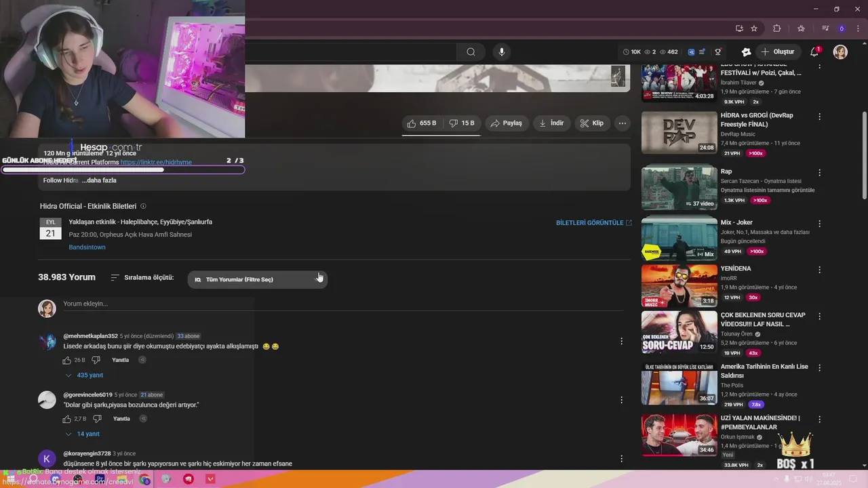Click the page vertical scrollbar

(x=864, y=156)
